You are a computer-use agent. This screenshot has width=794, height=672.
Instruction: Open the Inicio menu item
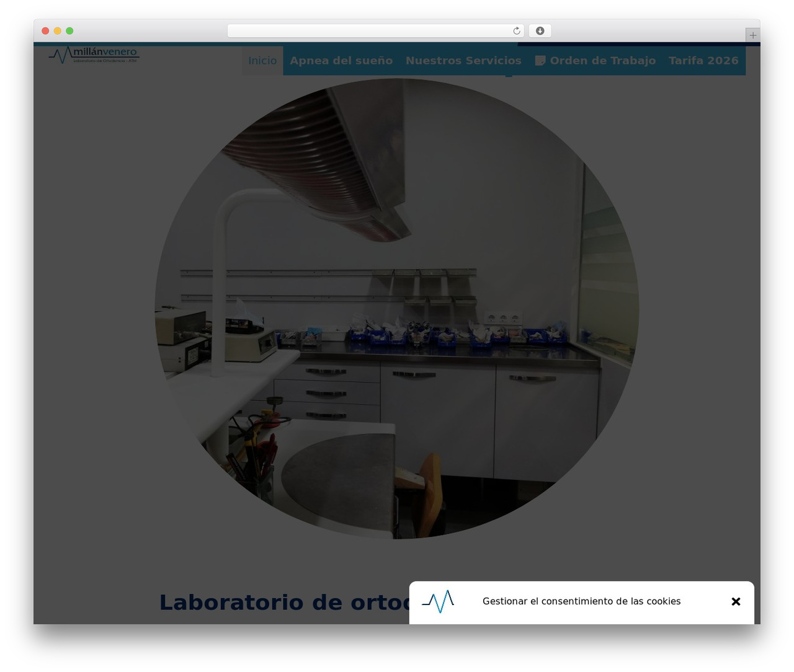point(262,61)
